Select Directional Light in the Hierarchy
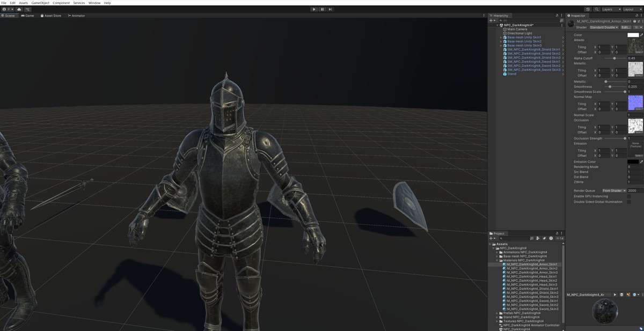644x331 pixels. 519,33
